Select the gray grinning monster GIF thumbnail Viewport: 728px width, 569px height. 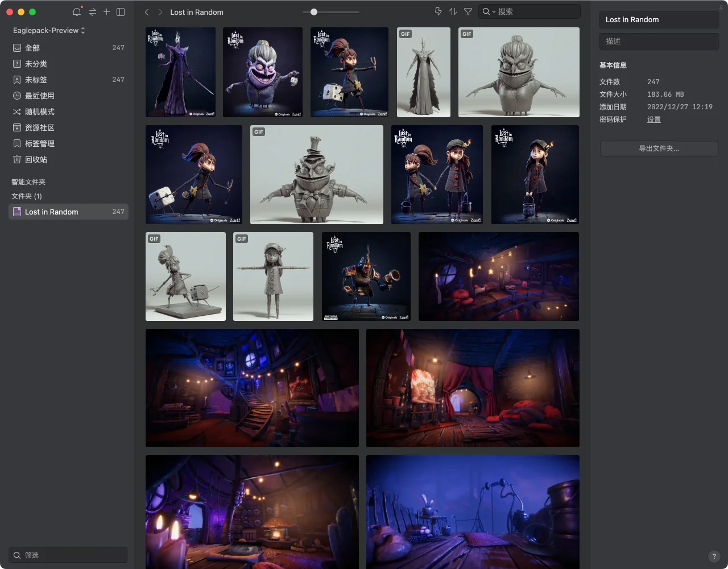[519, 72]
